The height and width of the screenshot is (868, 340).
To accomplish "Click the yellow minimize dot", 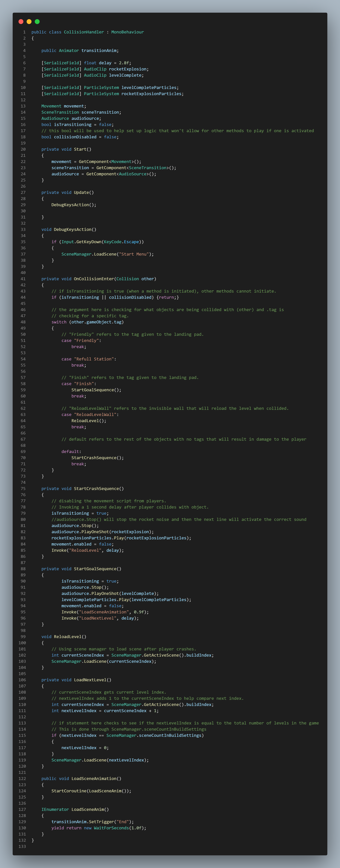I will [x=29, y=22].
